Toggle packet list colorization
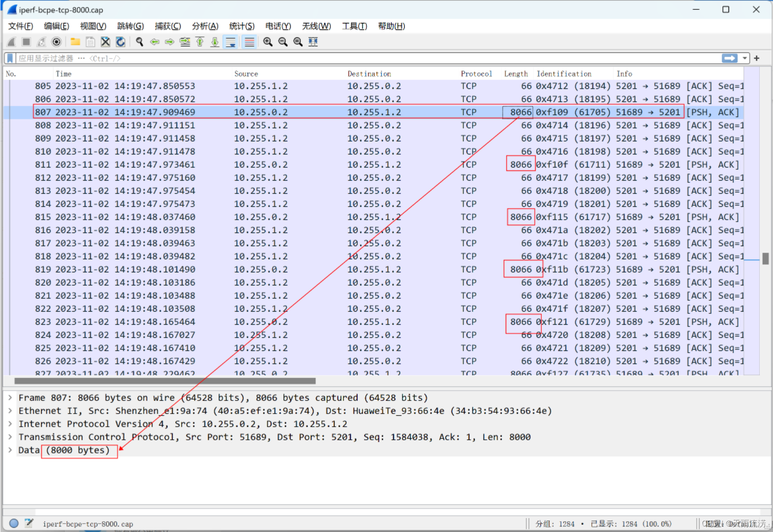Image resolution: width=773 pixels, height=532 pixels. click(x=249, y=42)
